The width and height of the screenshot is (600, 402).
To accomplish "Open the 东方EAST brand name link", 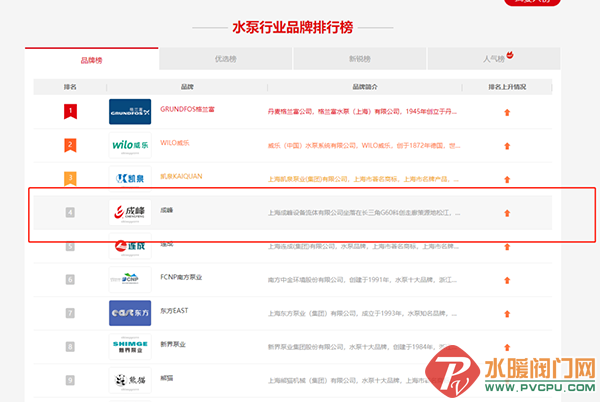I will pos(174,311).
